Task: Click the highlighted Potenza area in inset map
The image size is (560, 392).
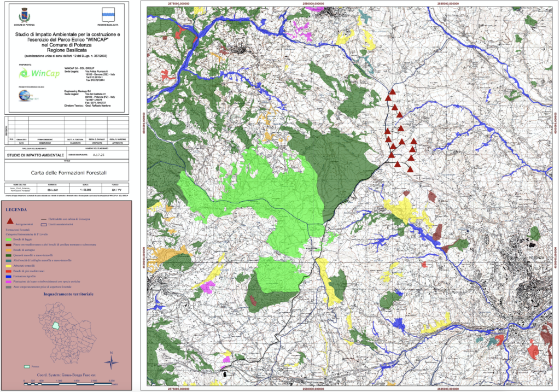Action: [56, 326]
